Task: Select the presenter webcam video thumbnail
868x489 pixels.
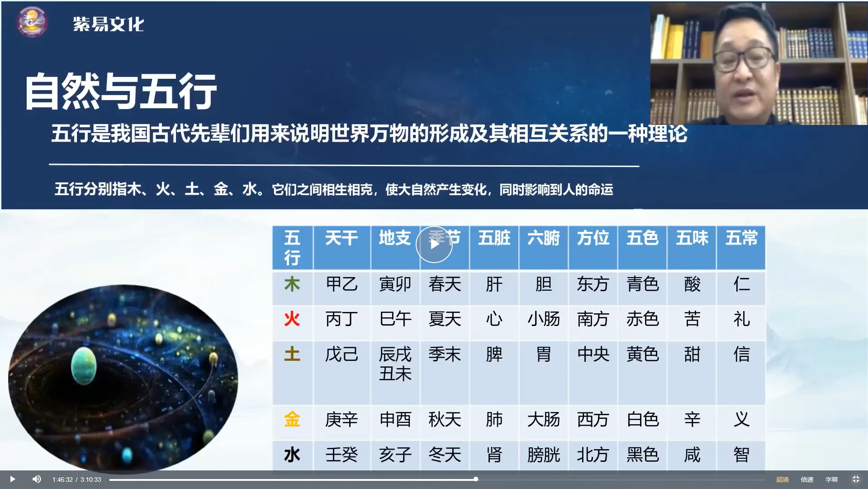Action: (759, 63)
